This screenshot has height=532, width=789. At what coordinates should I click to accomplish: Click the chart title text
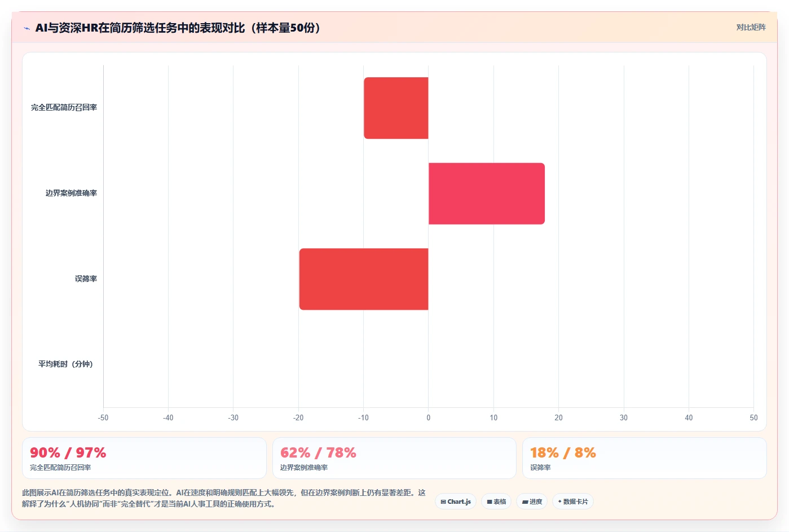click(178, 28)
